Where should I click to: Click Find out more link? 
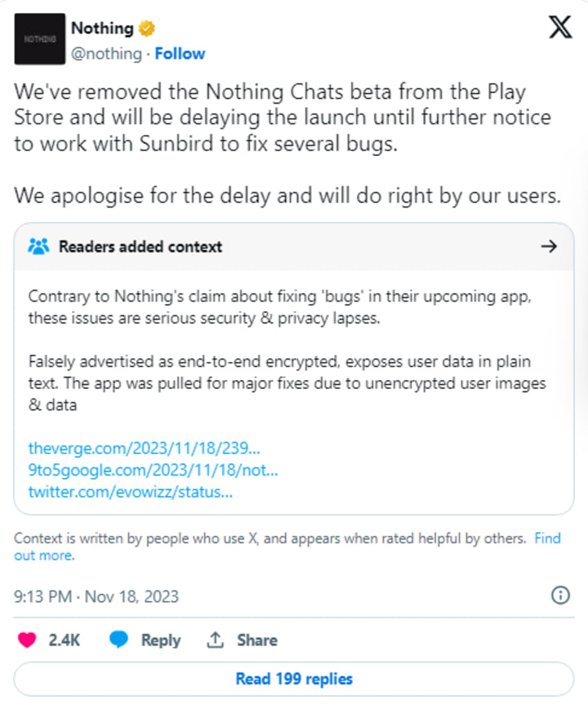pos(287,547)
